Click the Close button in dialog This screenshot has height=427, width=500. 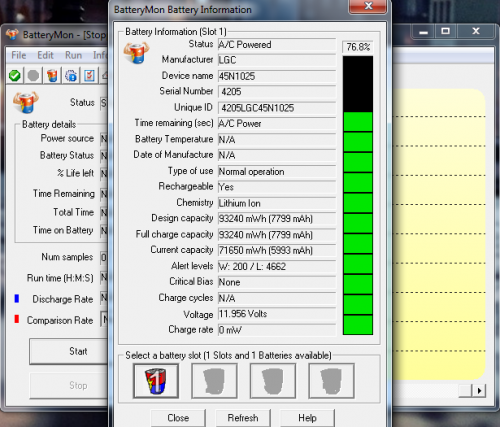coord(178,418)
